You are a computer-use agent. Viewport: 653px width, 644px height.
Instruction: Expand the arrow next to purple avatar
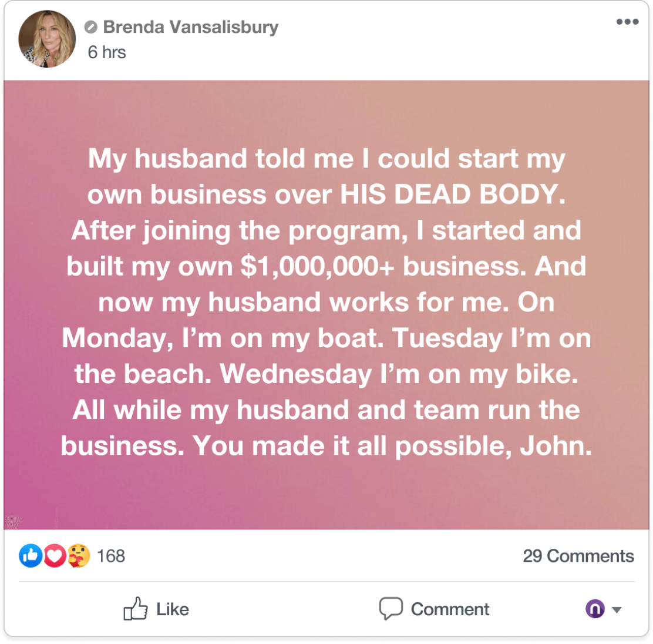pos(617,610)
